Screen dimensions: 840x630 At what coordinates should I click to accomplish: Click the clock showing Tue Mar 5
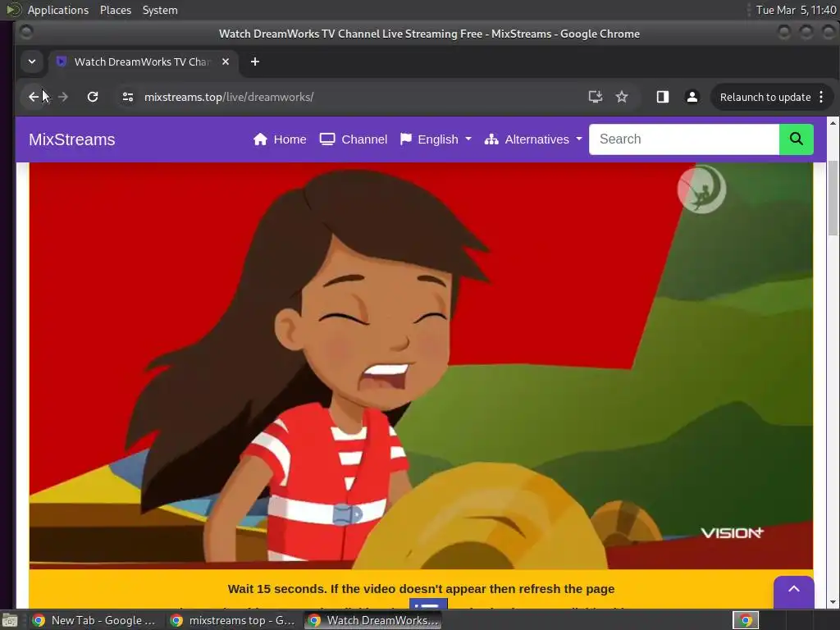[x=796, y=10]
